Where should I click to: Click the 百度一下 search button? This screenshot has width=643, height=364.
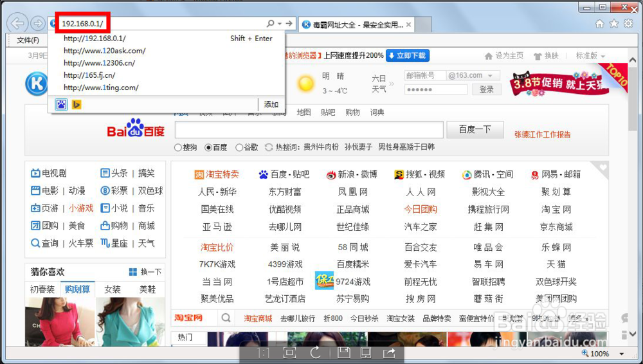tap(475, 130)
